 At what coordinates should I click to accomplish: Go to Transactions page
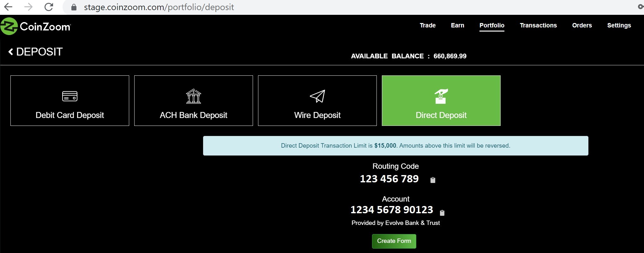[x=538, y=25]
